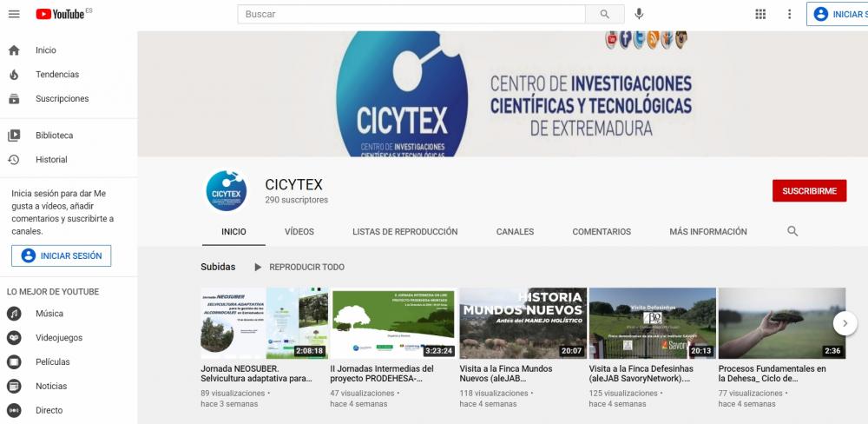Click the play icon for Reproducir todo
Image resolution: width=868 pixels, height=424 pixels.
click(x=258, y=267)
